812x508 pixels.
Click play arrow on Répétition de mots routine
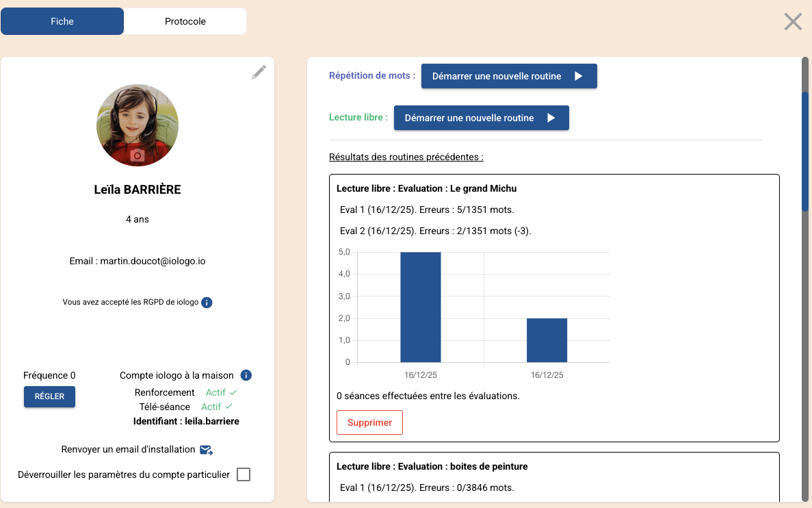(x=578, y=76)
